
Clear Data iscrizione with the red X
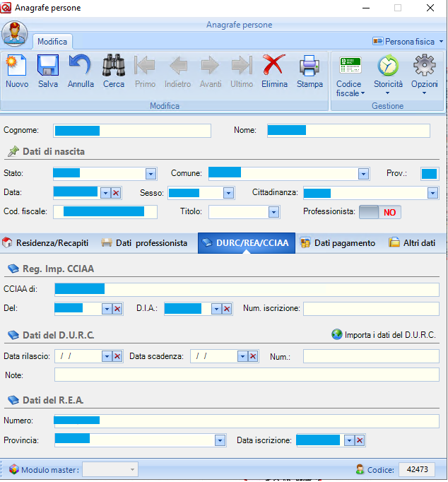[360, 440]
